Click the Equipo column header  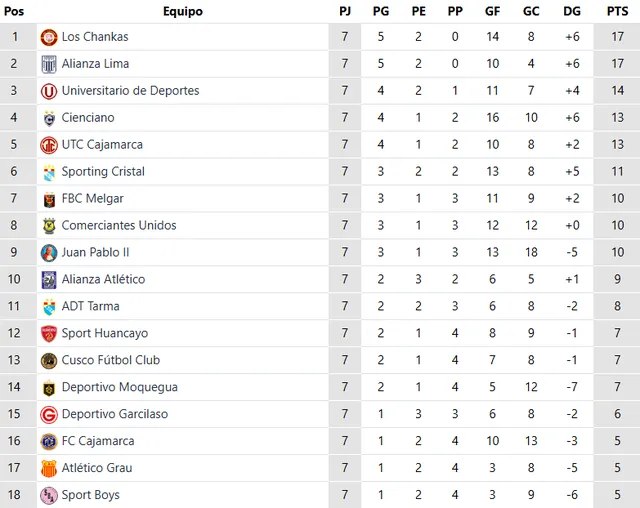tap(182, 11)
